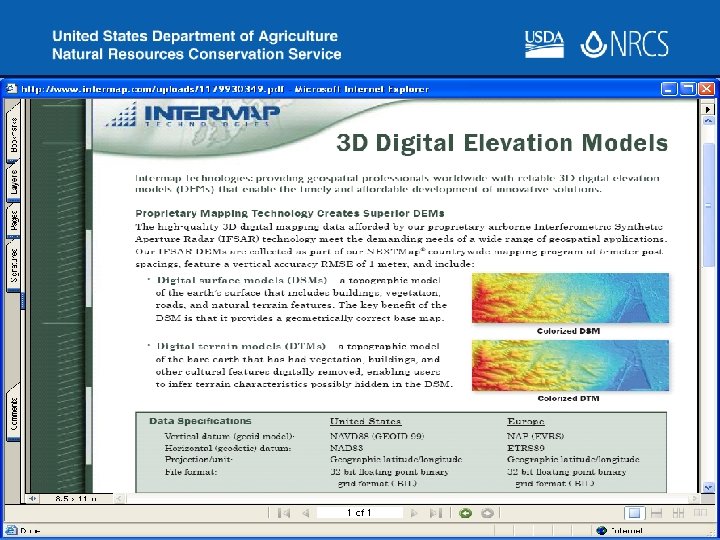The image size is (720, 540).
Task: Select single page layout icon
Action: 635,513
